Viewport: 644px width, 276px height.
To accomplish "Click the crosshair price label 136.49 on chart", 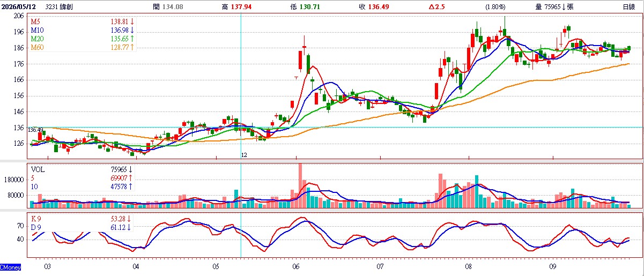I will coord(35,130).
